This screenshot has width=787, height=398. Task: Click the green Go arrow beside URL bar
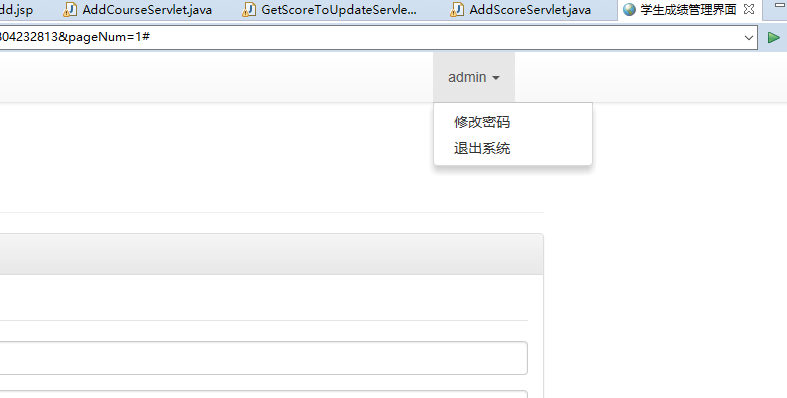tap(774, 38)
